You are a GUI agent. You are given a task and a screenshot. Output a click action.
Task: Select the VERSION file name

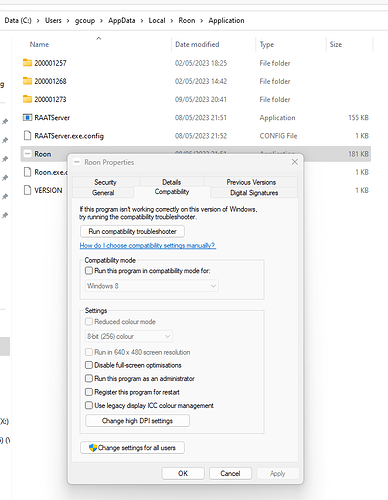click(x=48, y=190)
